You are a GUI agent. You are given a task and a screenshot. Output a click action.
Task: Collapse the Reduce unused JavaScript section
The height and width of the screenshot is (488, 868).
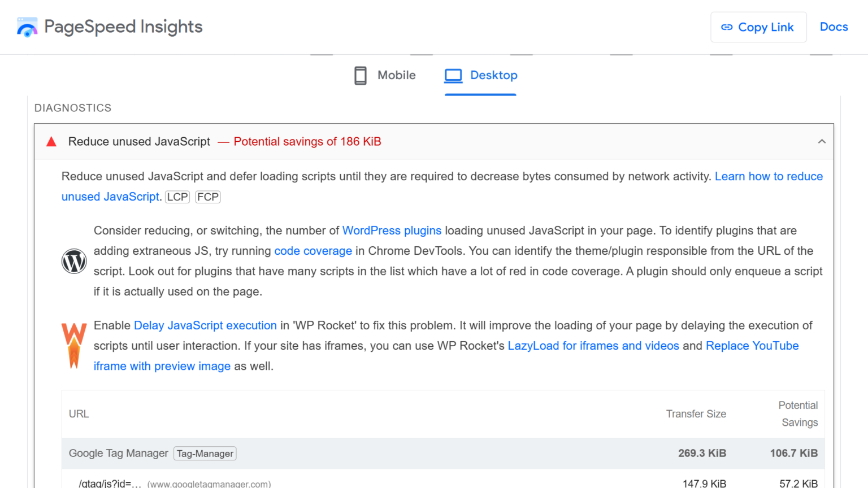pos(822,141)
